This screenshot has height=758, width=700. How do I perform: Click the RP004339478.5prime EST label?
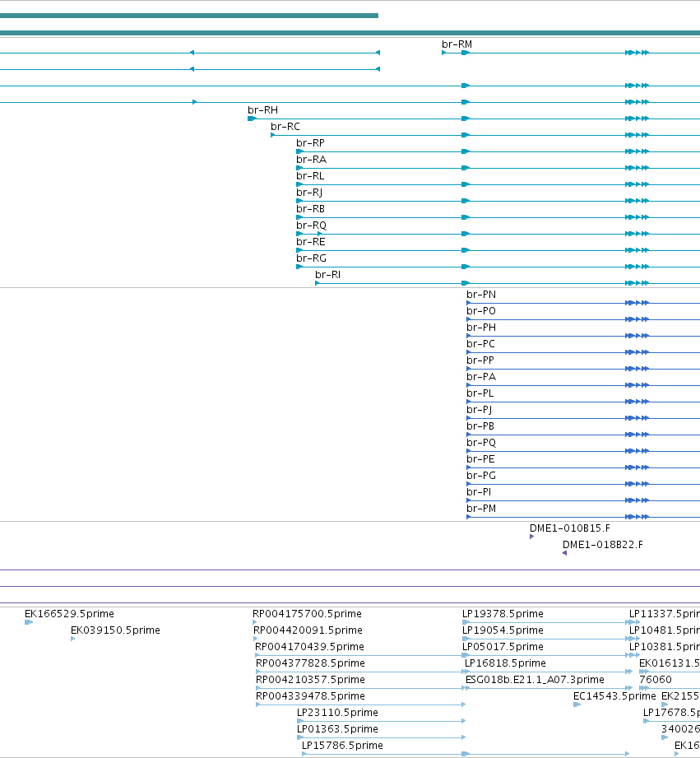click(x=311, y=696)
